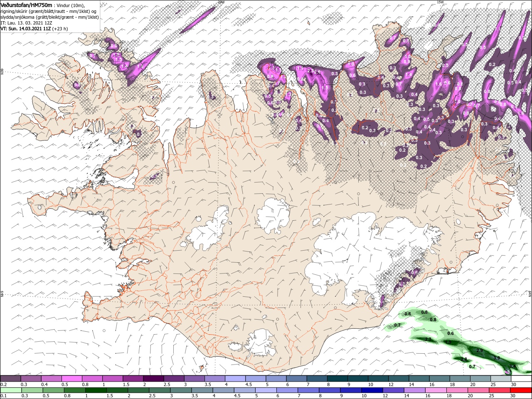Select the dark teal 8 mm snow swatch
The image size is (532, 399).
point(337,379)
